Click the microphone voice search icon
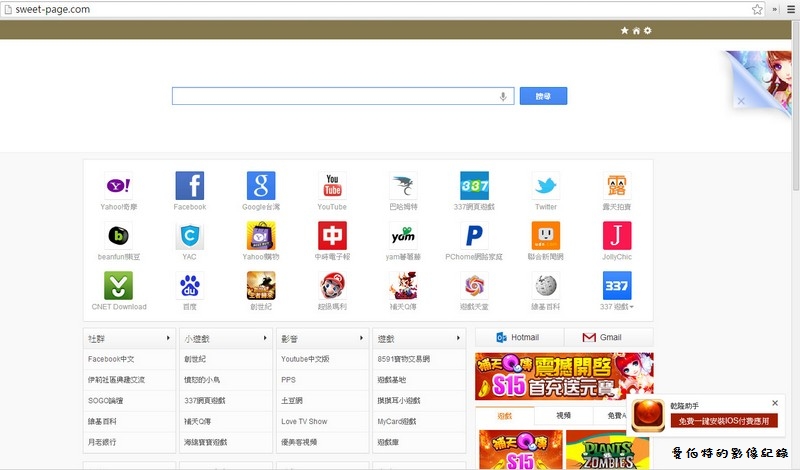This screenshot has width=800, height=470. pos(503,96)
